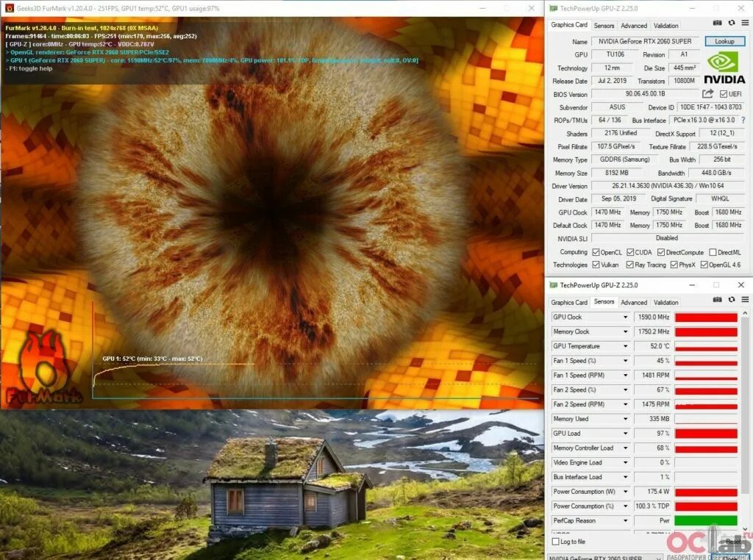Switch to Advanced tab in bottom GPU-Z window
Screen dimensions: 753x560
pyautogui.click(x=634, y=302)
